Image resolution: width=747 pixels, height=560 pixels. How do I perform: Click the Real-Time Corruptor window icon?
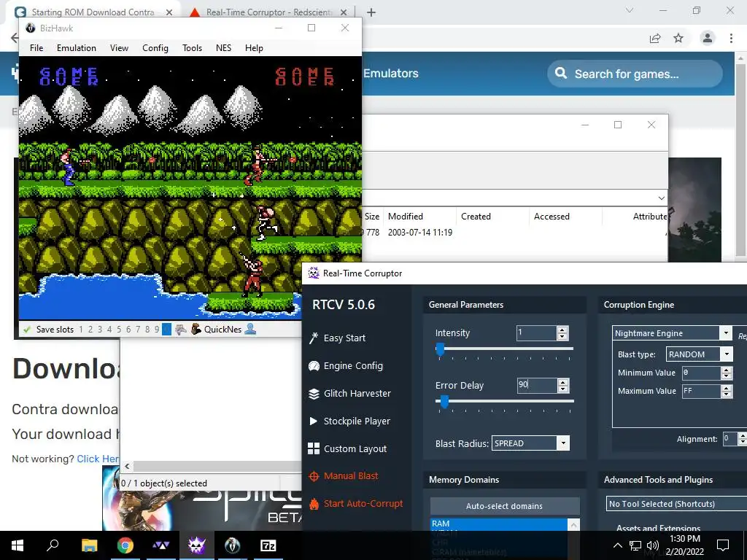tap(314, 273)
